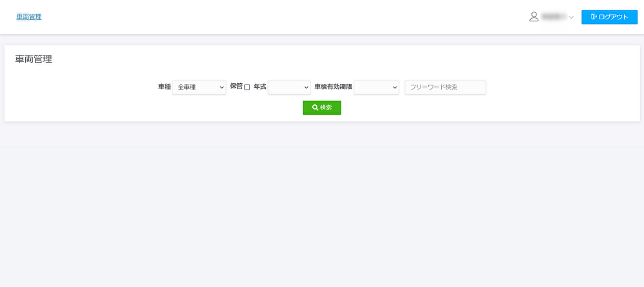Click the 車両管理 page heading
Viewport: 644px width, 287px height.
(x=33, y=59)
